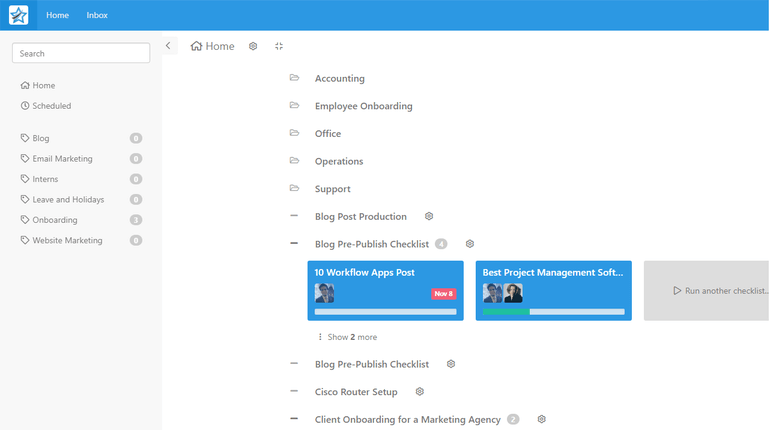The width and height of the screenshot is (770, 430).
Task: Open the Operations folder icon
Action: 294,161
